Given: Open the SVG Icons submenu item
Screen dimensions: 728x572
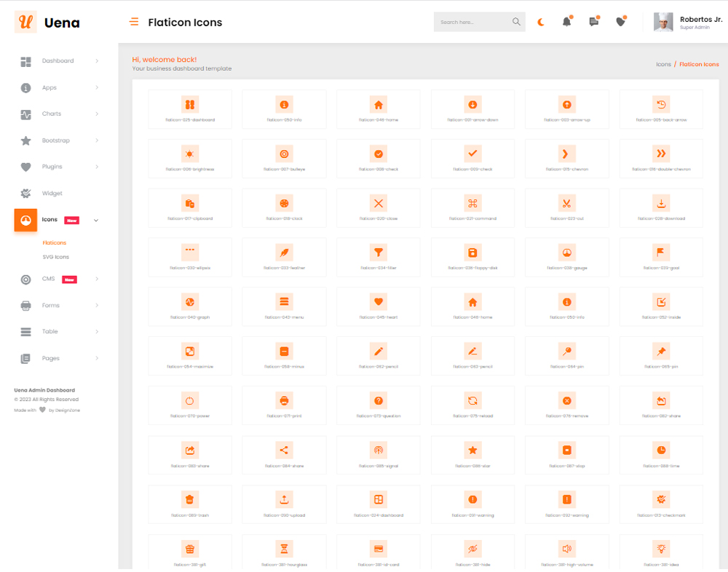Looking at the screenshot, I should [56, 257].
